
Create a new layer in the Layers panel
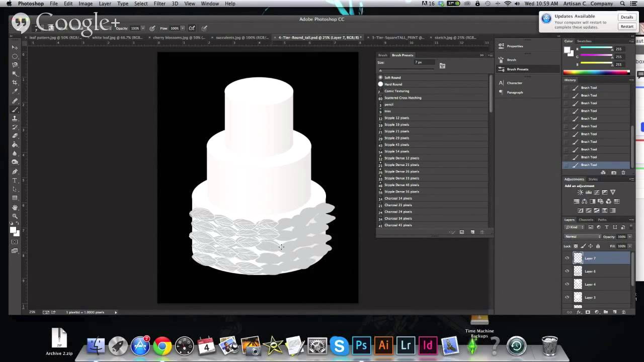[615, 312]
